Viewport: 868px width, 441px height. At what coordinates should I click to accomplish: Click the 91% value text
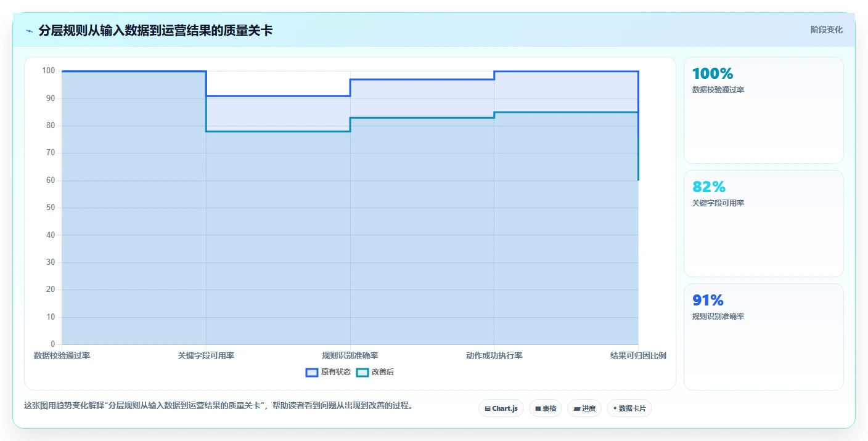tap(708, 300)
